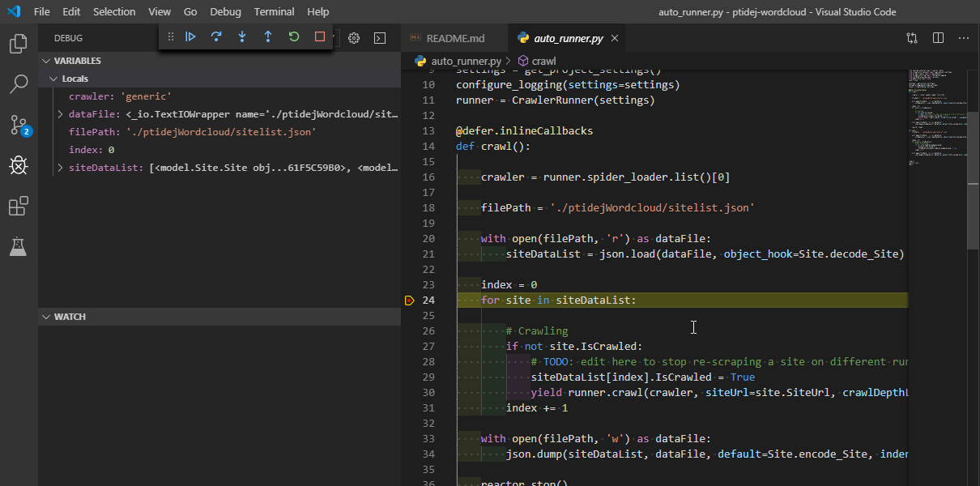The height and width of the screenshot is (486, 980).
Task: Expand the siteDataList variable
Action: click(x=60, y=168)
